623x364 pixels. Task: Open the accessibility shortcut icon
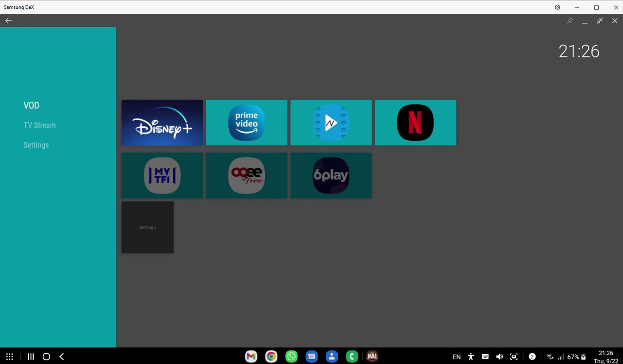pyautogui.click(x=471, y=357)
